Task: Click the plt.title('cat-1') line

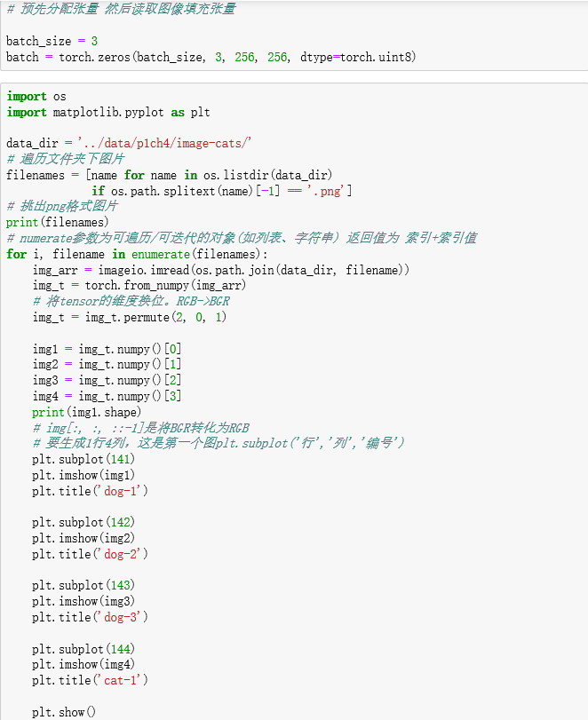Action: click(90, 681)
